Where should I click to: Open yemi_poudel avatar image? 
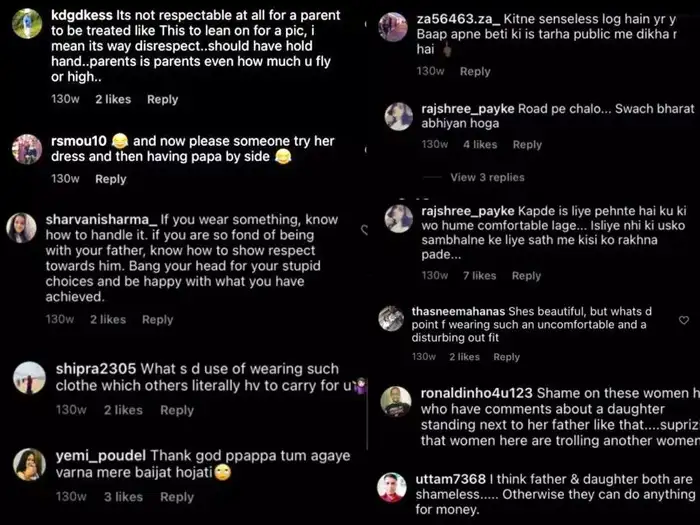pos(30,464)
